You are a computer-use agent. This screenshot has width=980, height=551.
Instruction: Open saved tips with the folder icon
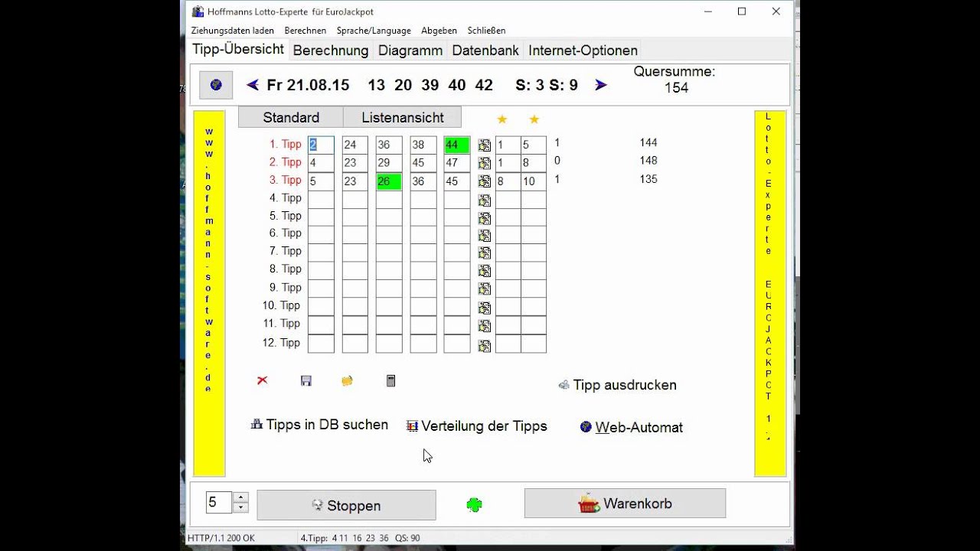pyautogui.click(x=348, y=380)
